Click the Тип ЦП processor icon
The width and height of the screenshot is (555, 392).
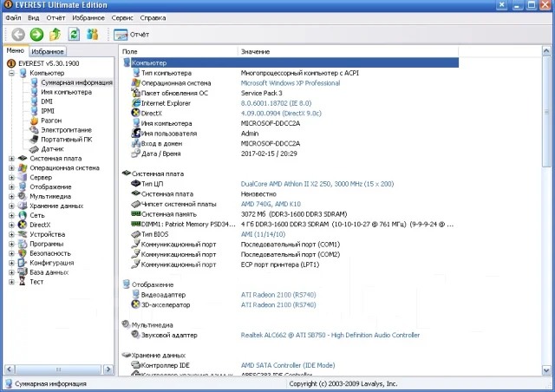[136, 184]
